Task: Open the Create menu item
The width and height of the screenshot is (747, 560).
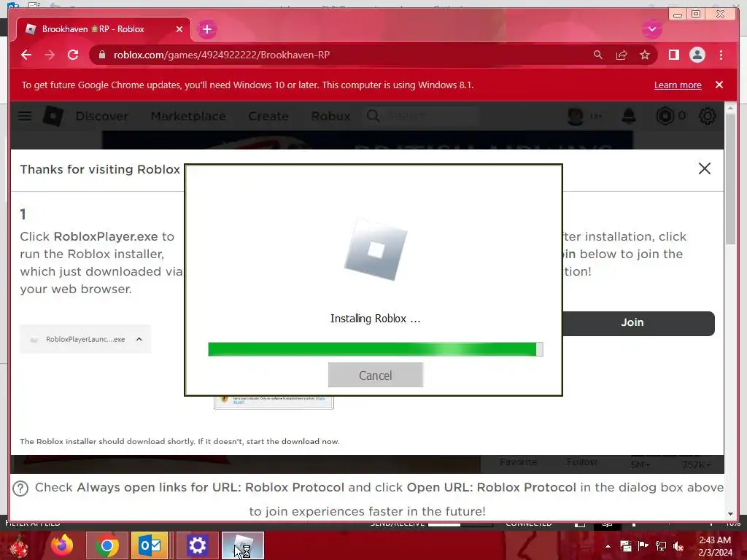Action: click(x=268, y=116)
